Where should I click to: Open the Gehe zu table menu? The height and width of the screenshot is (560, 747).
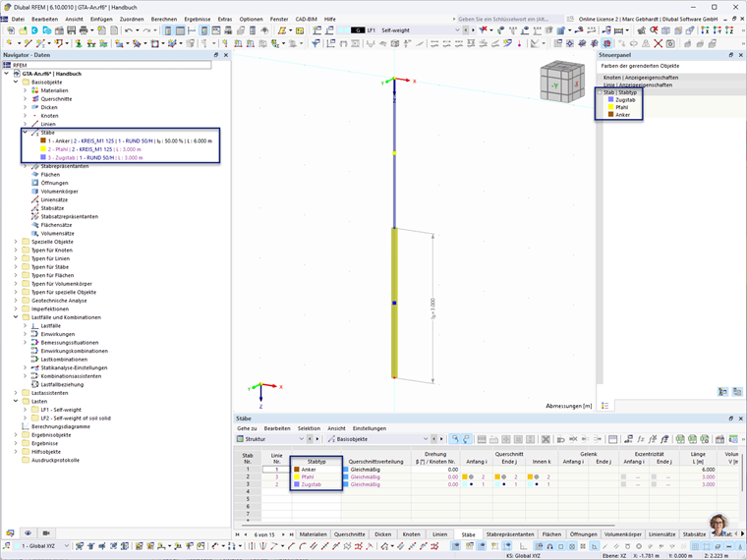tap(247, 428)
